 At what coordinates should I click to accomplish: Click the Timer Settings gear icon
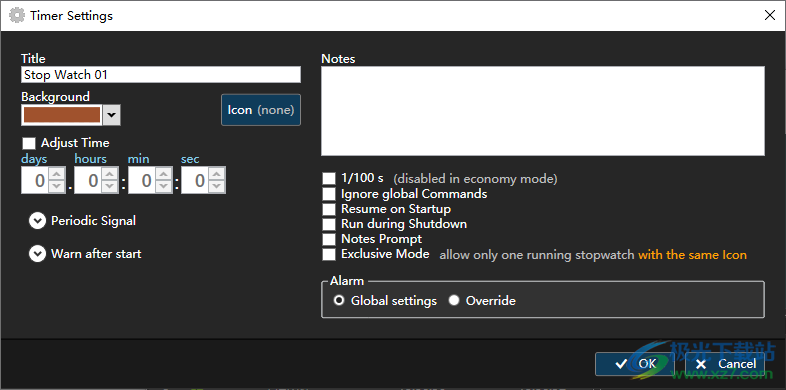click(17, 16)
